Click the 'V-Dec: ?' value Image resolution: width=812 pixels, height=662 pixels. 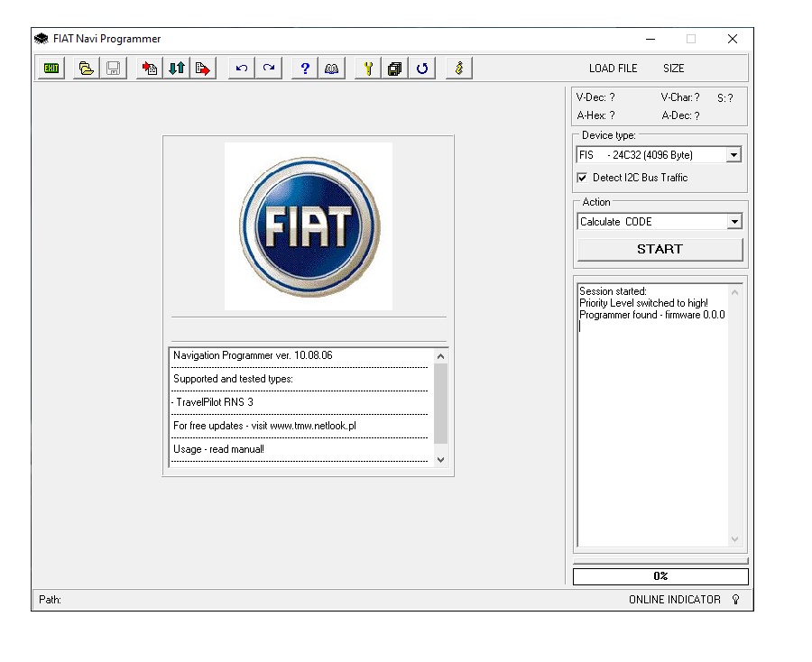(595, 97)
